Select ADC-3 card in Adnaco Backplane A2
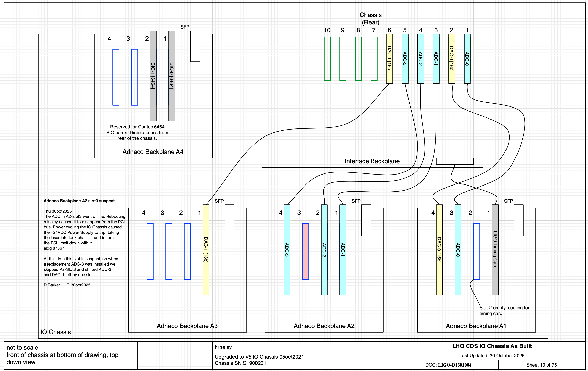This screenshot has height=371, width=588. coord(287,249)
